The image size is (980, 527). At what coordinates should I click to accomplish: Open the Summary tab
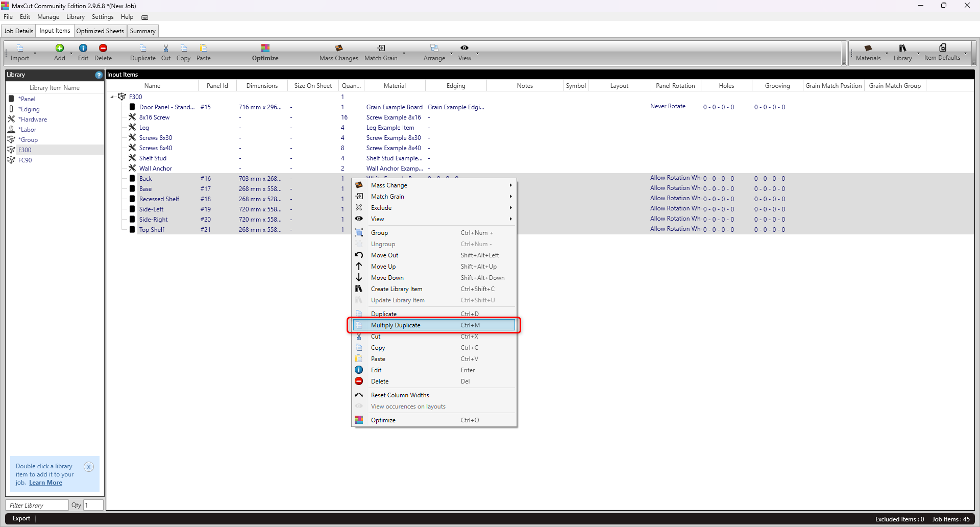[142, 31]
